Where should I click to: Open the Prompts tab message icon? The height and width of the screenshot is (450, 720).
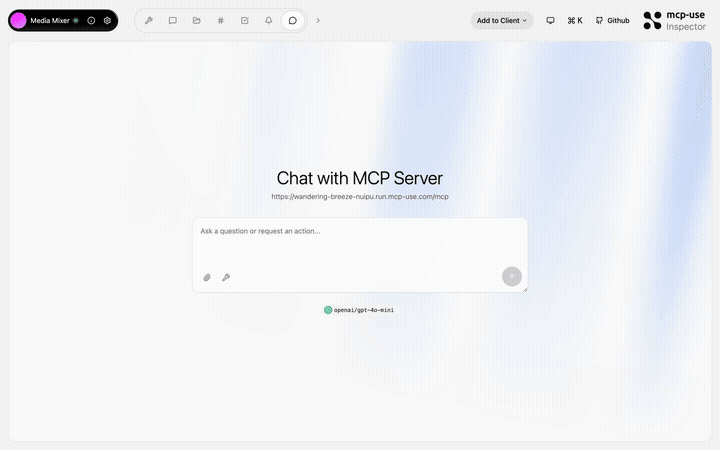click(173, 20)
